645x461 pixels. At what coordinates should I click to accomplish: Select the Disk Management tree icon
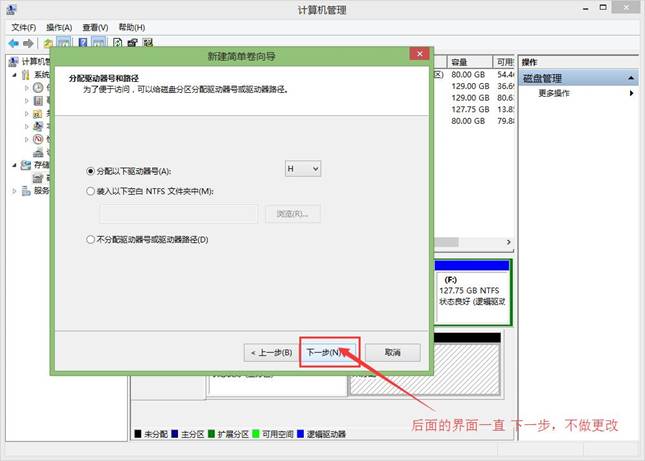point(38,178)
